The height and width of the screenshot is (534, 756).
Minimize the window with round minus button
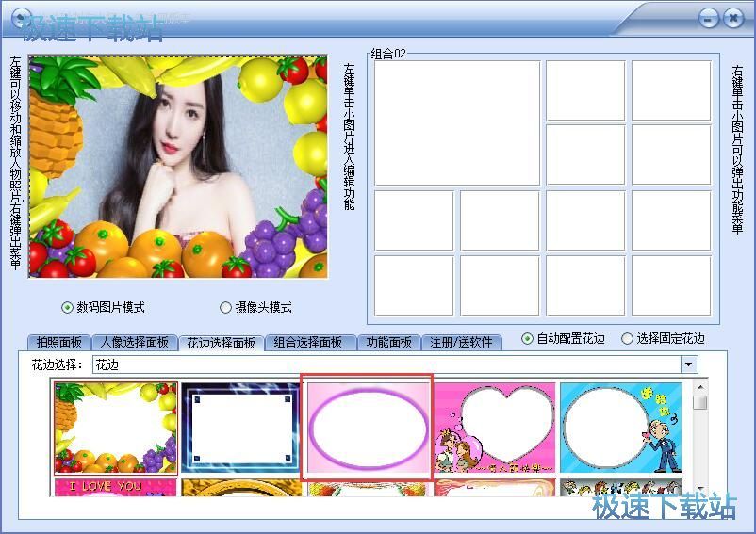point(708,19)
